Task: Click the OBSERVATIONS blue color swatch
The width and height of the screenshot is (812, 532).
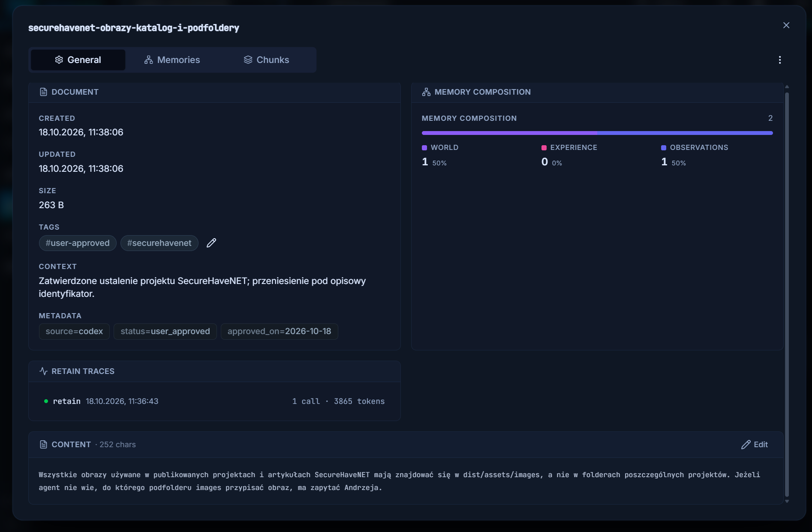Action: [664, 148]
